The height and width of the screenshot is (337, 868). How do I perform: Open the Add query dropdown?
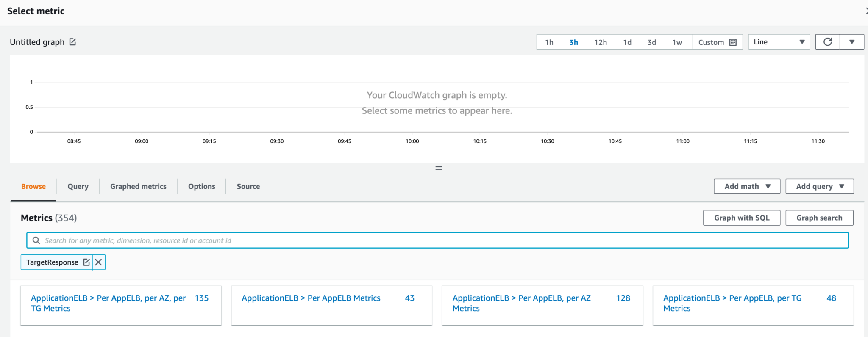819,186
